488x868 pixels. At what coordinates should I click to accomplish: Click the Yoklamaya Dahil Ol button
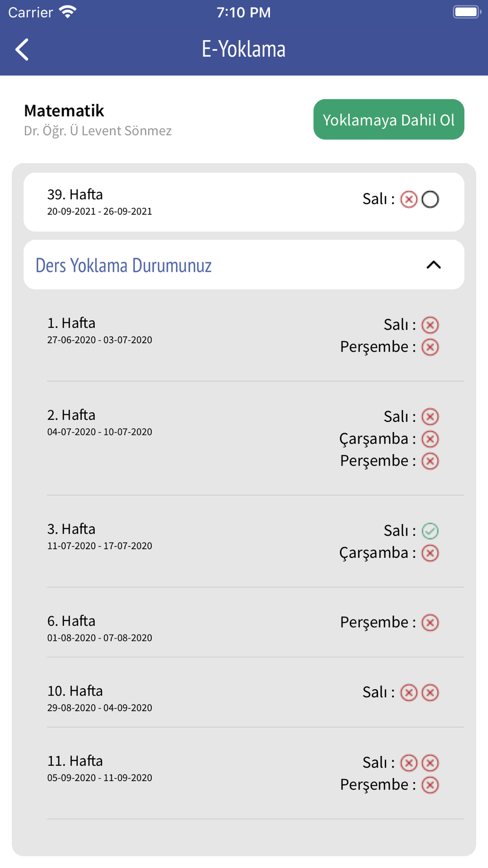388,120
